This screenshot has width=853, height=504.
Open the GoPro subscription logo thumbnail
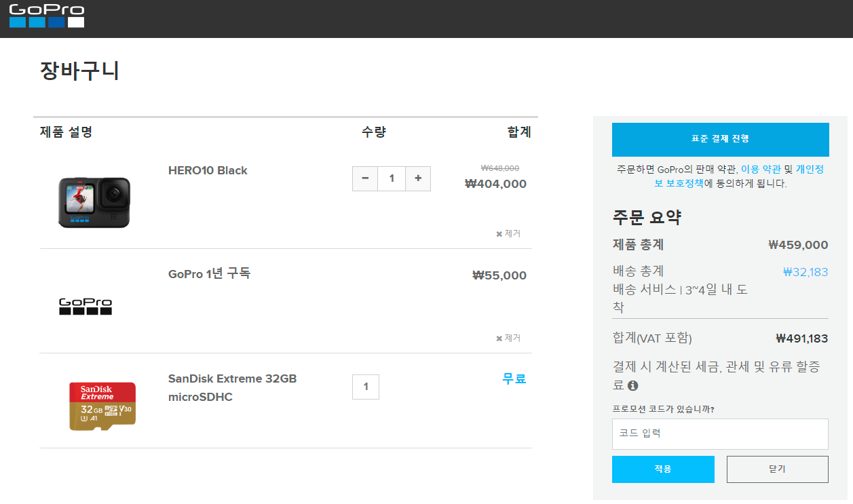point(86,307)
